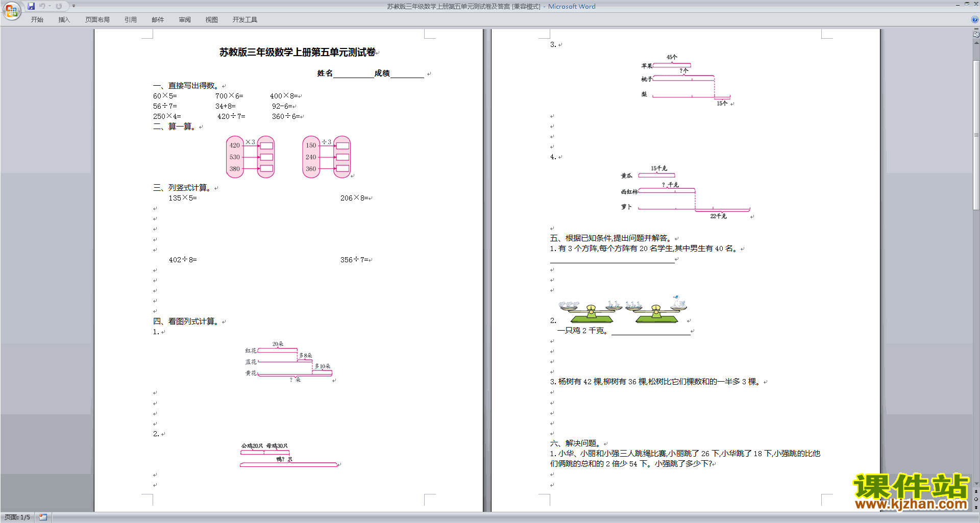
Task: Click the sentence about 3 个方阵
Action: [644, 248]
